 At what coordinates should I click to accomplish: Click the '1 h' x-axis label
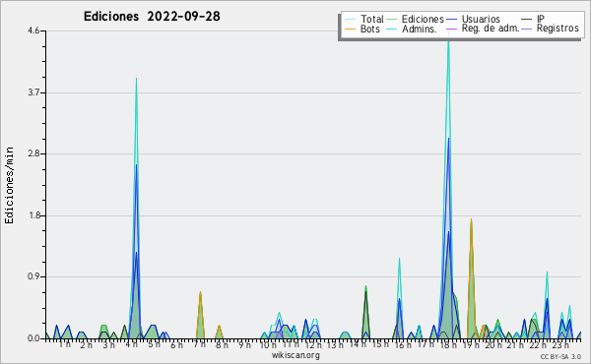point(65,344)
